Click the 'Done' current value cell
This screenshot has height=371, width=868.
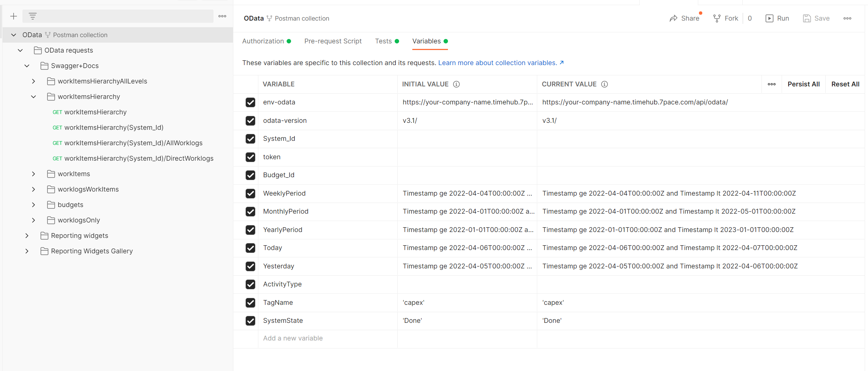tap(700, 321)
